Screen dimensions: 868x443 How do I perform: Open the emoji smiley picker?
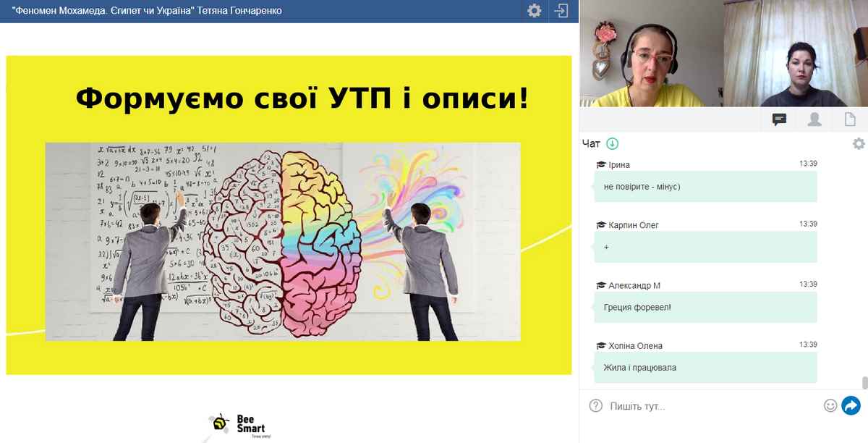click(x=830, y=405)
